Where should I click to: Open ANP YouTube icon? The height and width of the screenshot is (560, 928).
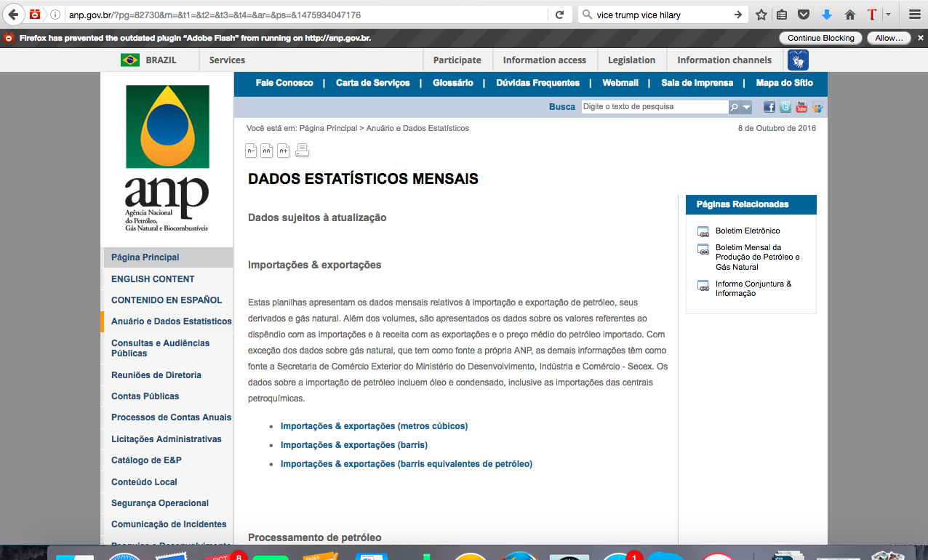pyautogui.click(x=801, y=107)
